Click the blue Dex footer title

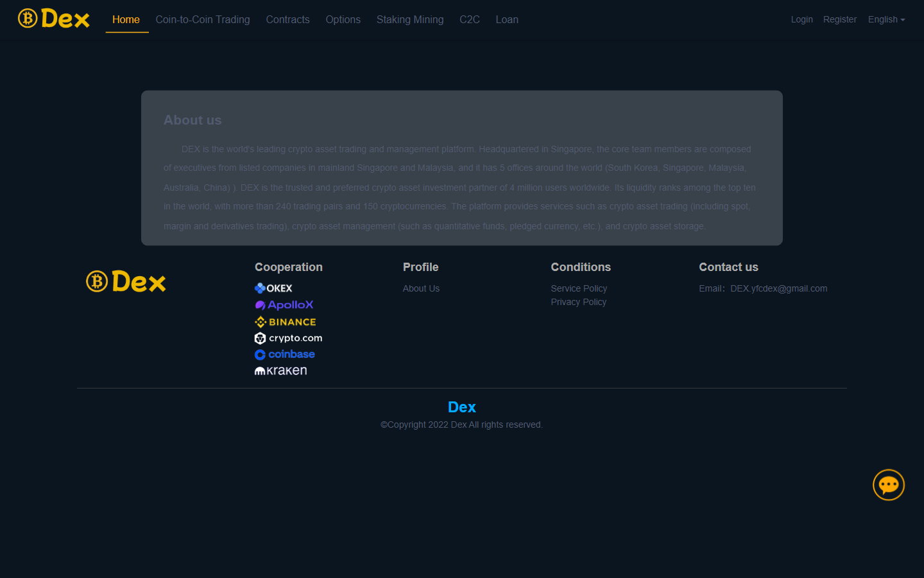coord(462,407)
